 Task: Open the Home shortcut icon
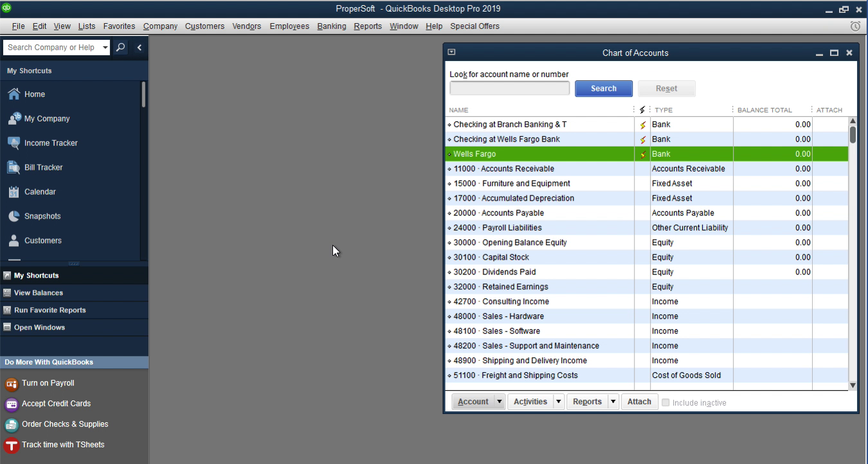14,94
